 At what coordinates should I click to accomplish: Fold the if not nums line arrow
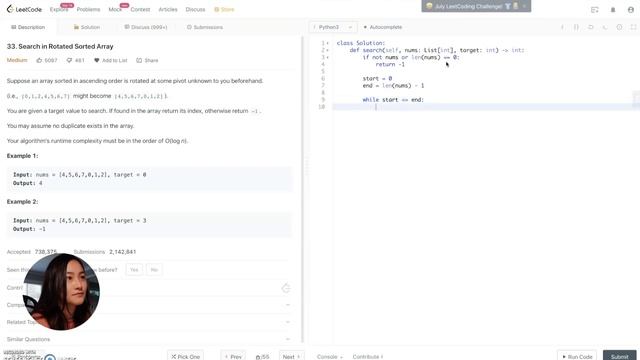(x=327, y=57)
